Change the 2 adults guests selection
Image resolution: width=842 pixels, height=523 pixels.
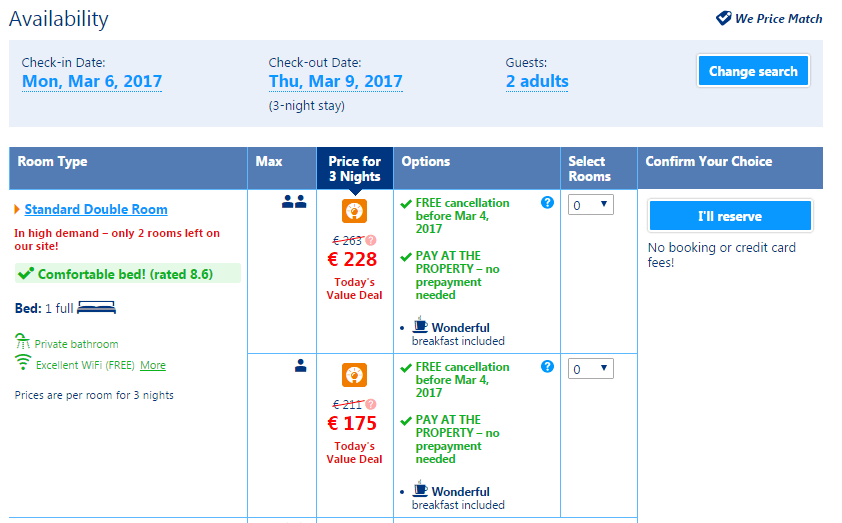pyautogui.click(x=537, y=82)
